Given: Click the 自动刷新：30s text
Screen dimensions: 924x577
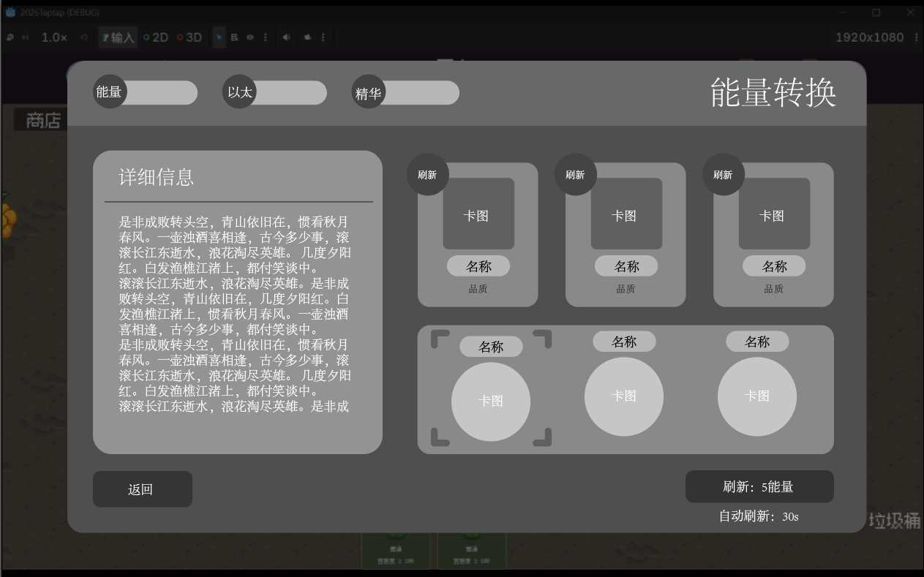Looking at the screenshot, I should [x=759, y=516].
